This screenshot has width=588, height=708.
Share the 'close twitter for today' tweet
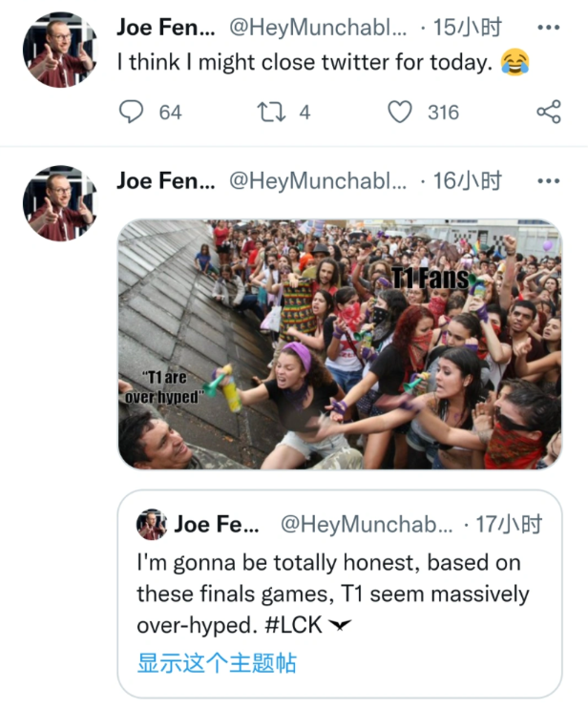(x=548, y=113)
